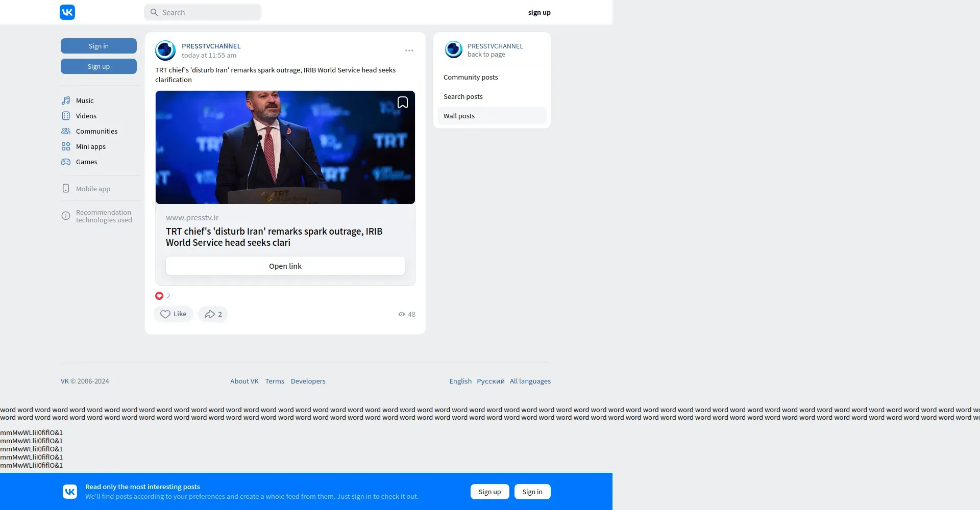Open the www.presstv.ir source link
This screenshot has height=510, width=980.
[192, 218]
